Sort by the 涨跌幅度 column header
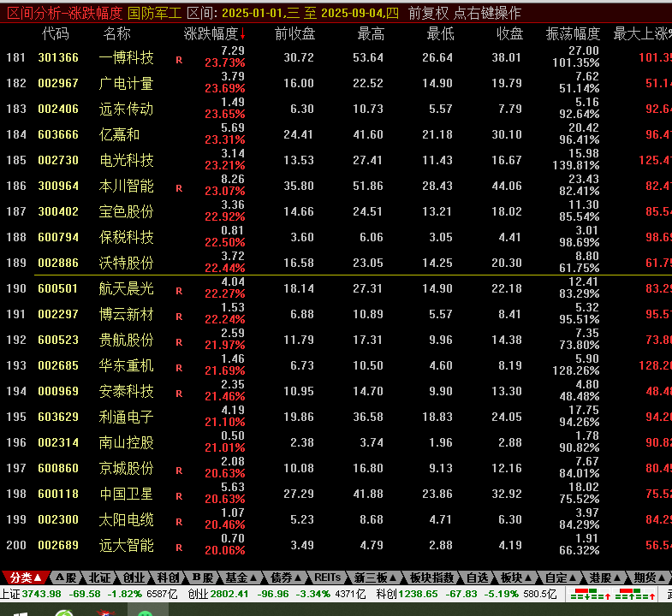 (214, 34)
